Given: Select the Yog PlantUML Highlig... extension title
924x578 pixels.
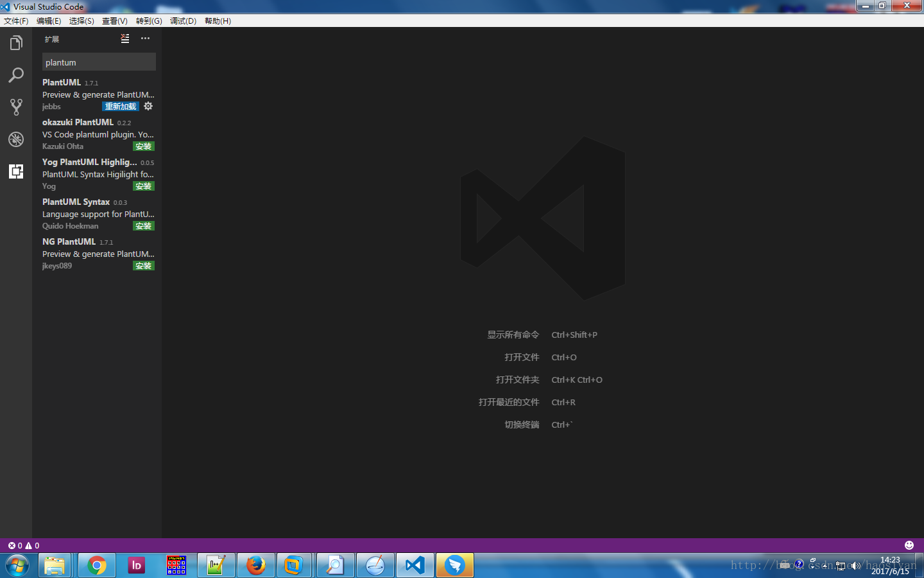Looking at the screenshot, I should point(89,162).
